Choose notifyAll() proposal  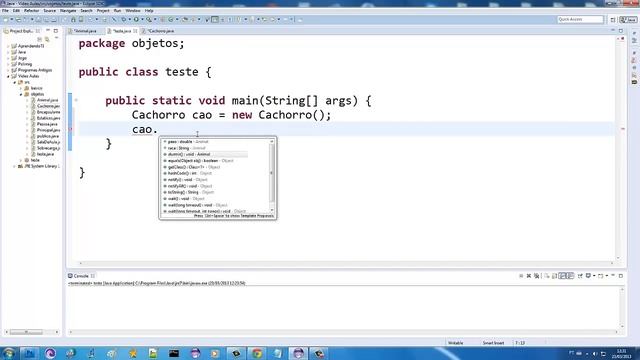tap(187, 186)
